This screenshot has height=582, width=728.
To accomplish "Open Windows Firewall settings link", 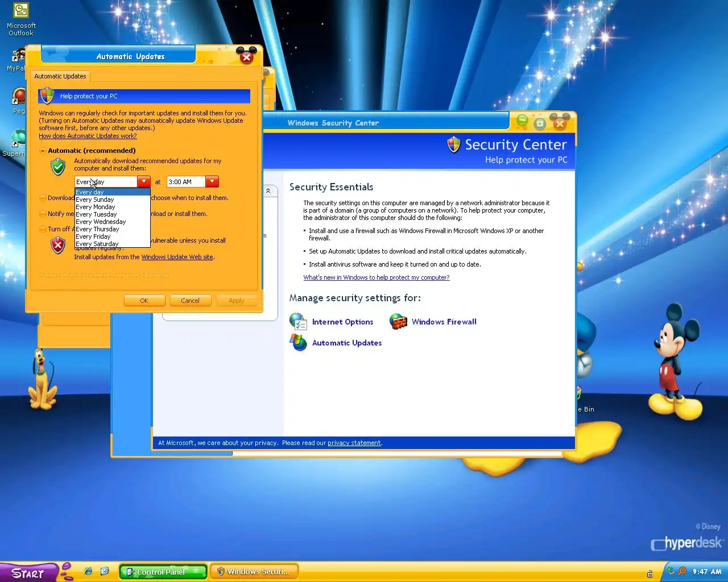I will (444, 322).
